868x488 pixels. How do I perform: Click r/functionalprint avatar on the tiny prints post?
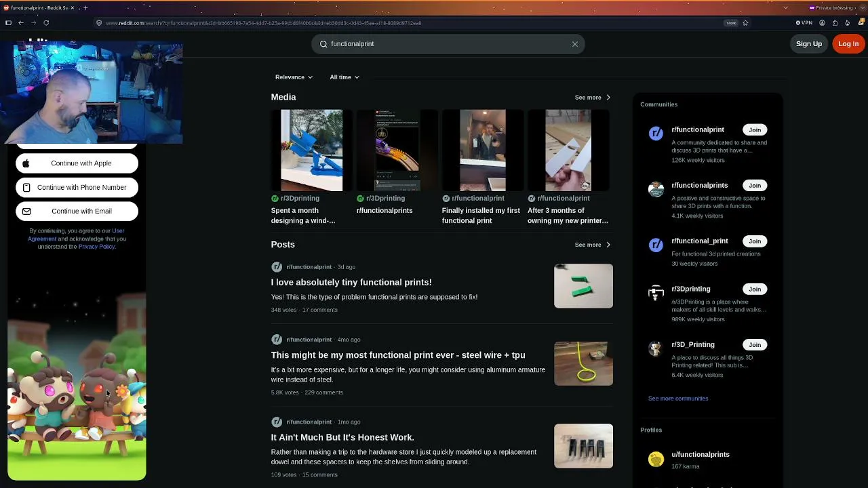[277, 267]
